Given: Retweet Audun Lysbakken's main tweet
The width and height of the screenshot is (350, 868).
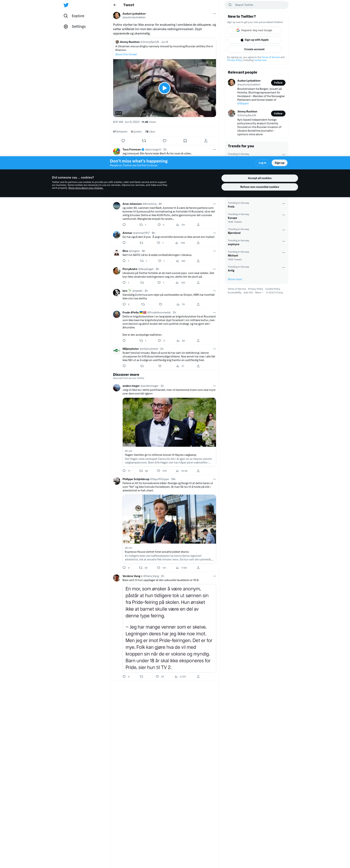Looking at the screenshot, I should (x=144, y=141).
